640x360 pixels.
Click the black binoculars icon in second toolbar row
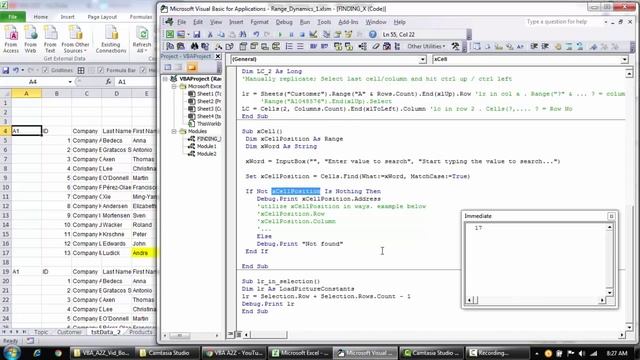194,47
